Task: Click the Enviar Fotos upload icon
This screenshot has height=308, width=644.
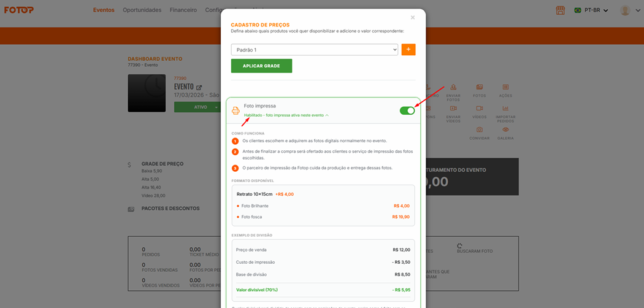Action: point(453,88)
